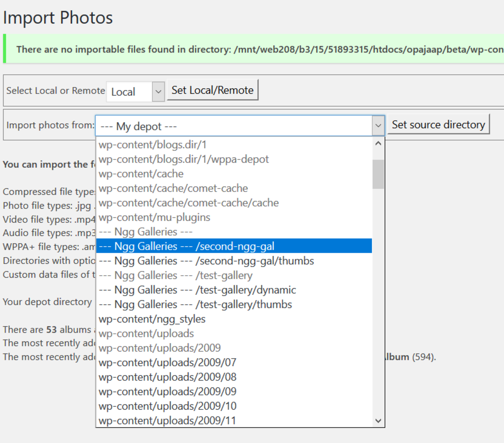The height and width of the screenshot is (443, 504).
Task: Choose wp-content/cache/comet-cache from list
Action: [x=173, y=188]
